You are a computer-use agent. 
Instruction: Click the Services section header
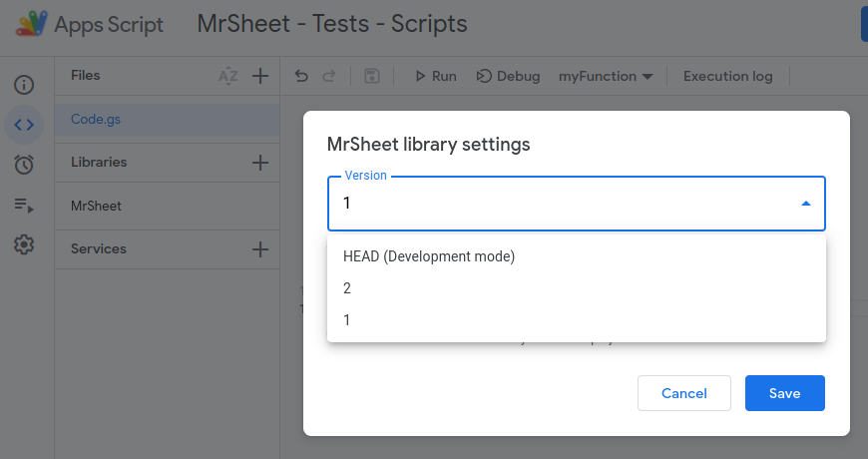[99, 249]
